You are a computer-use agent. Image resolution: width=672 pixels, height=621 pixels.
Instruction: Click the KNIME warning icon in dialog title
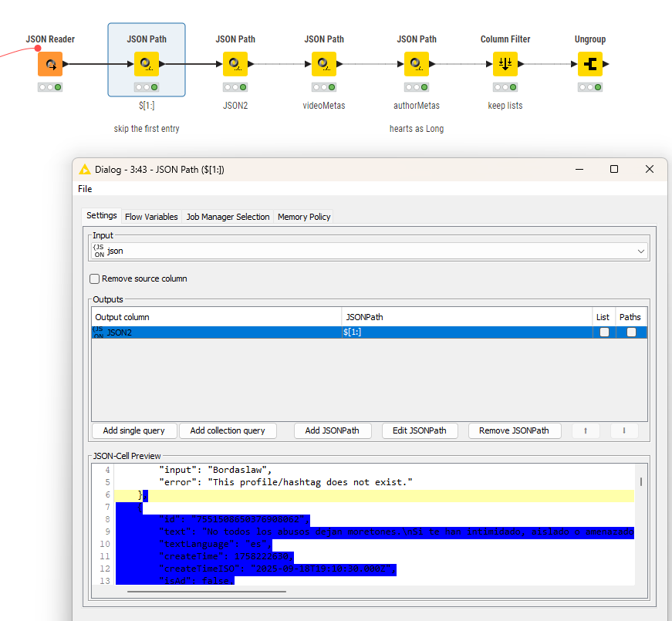85,169
